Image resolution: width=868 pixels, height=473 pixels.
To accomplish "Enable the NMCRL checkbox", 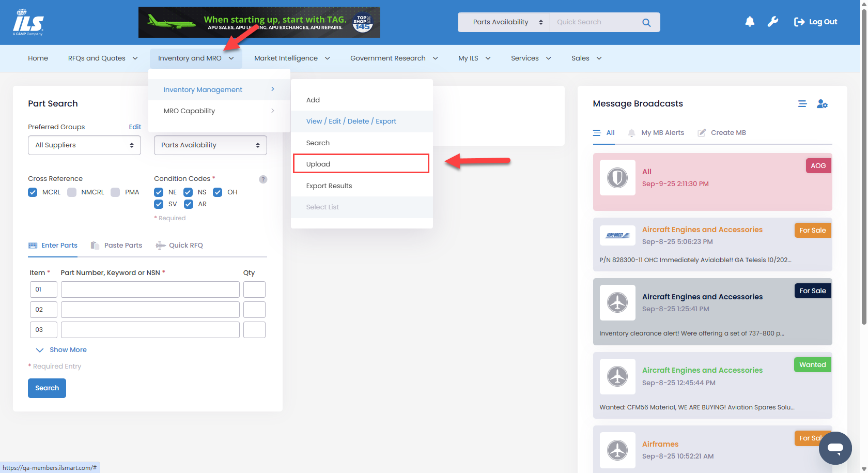I will click(72, 192).
